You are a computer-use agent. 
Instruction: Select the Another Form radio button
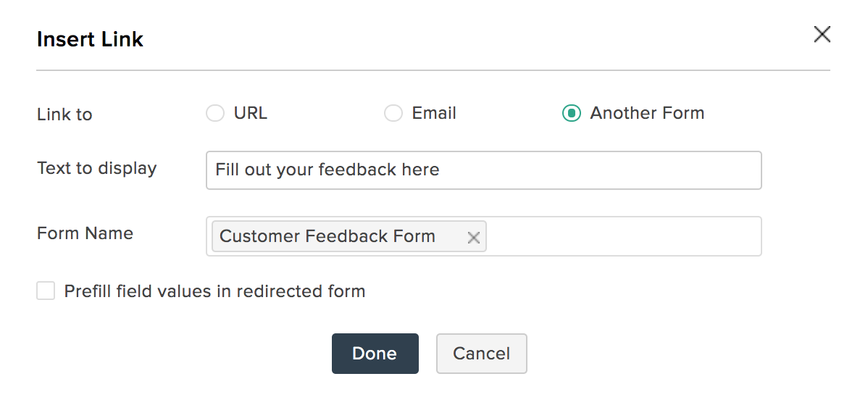click(x=571, y=113)
